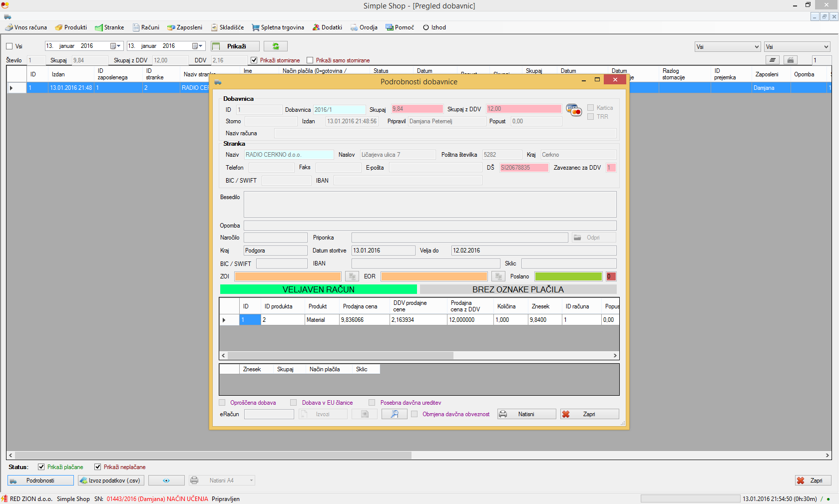839x504 pixels.
Task: Click the copy icon next to ZOI field
Action: point(352,276)
